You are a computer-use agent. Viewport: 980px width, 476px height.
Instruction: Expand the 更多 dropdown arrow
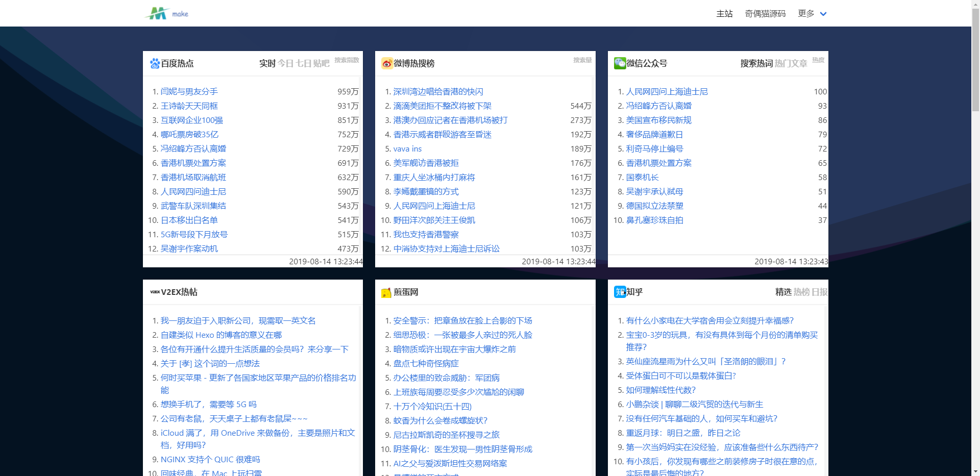pos(823,14)
